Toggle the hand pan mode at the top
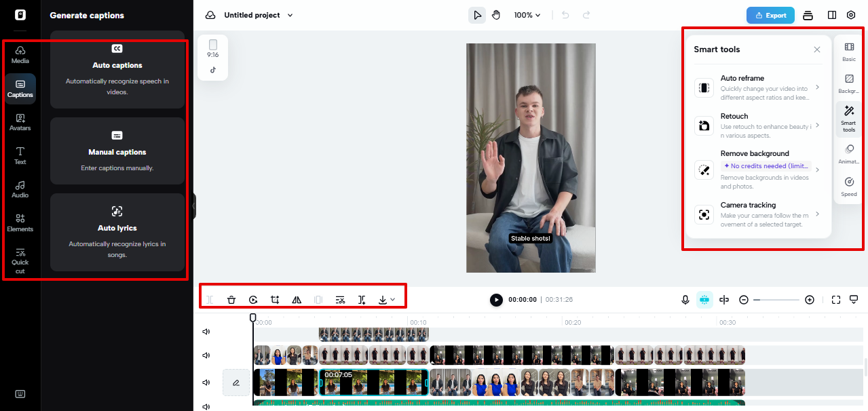Image resolution: width=868 pixels, height=411 pixels. (x=496, y=14)
